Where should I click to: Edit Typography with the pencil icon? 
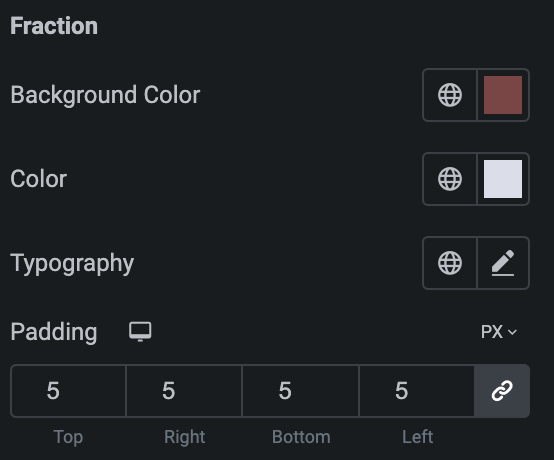click(503, 263)
